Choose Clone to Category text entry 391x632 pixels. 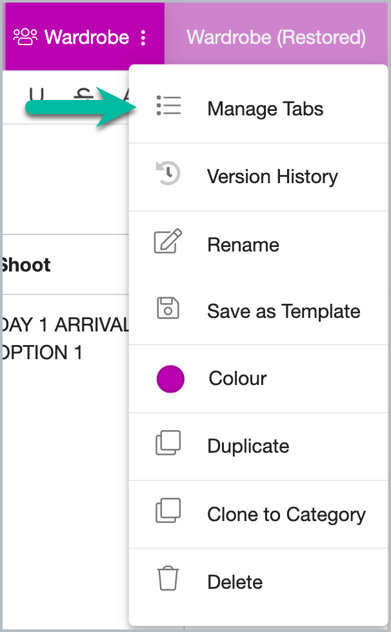tap(287, 515)
